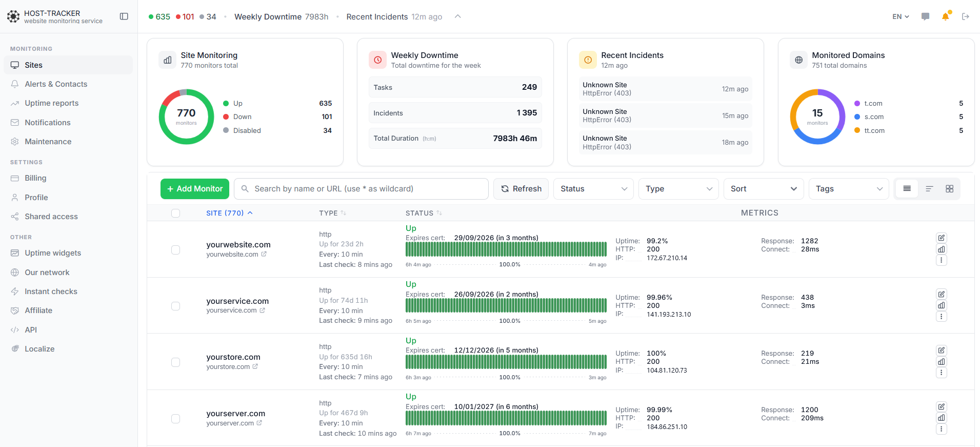Open the notifications bell icon
Viewport: 980px width, 447px height.
[946, 16]
